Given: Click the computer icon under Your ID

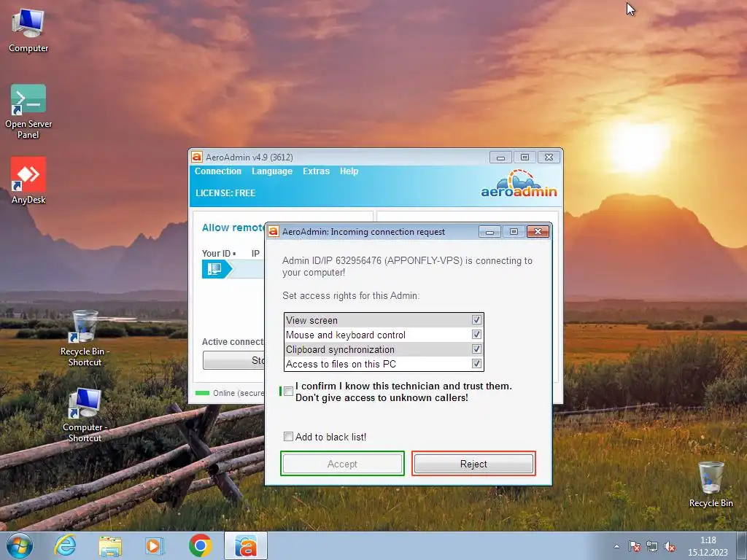Looking at the screenshot, I should pyautogui.click(x=214, y=269).
